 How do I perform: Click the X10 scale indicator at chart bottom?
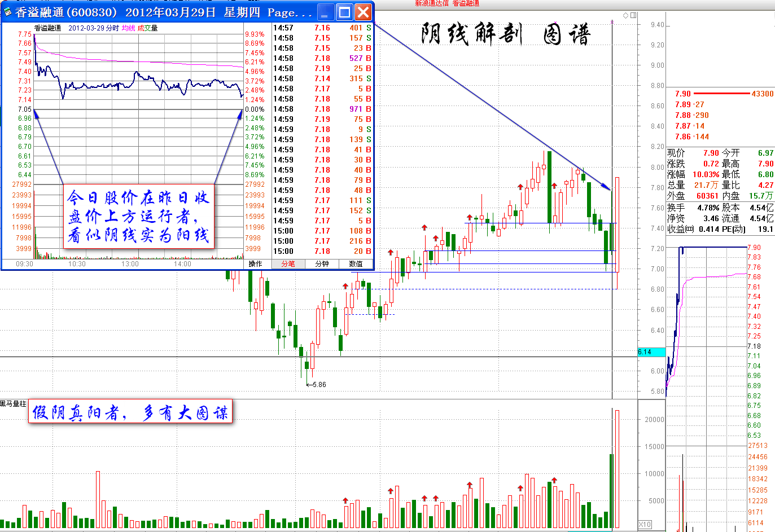[645, 525]
